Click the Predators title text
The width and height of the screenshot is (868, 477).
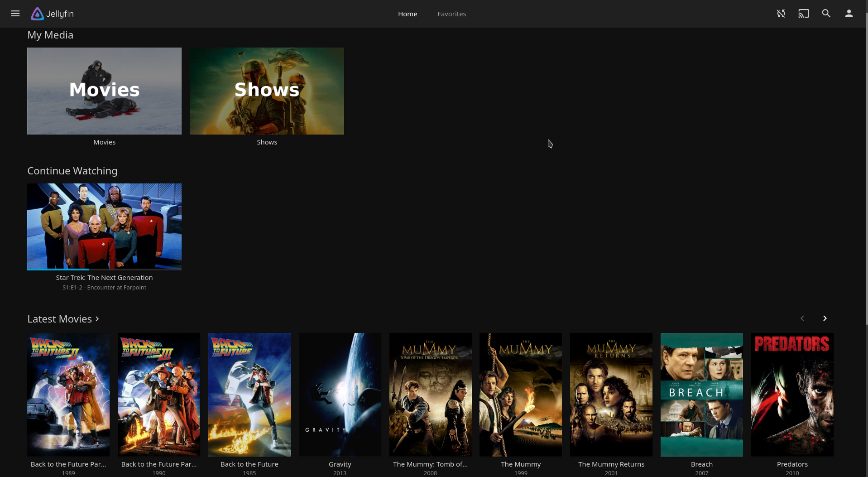(792, 464)
